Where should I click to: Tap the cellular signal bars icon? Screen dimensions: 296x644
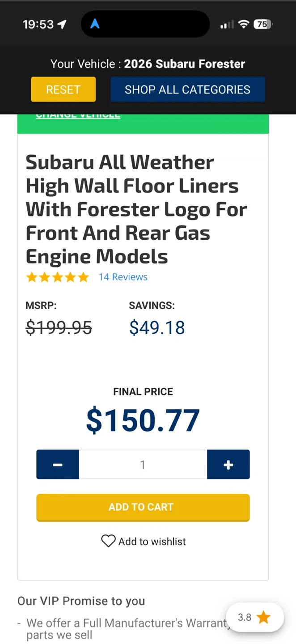pos(227,25)
